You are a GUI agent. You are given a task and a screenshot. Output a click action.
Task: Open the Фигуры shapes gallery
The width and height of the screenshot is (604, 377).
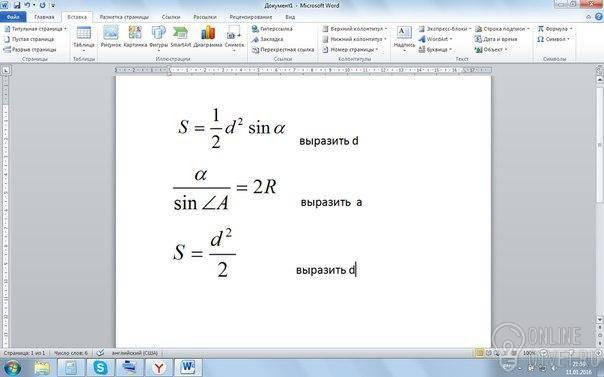(159, 37)
